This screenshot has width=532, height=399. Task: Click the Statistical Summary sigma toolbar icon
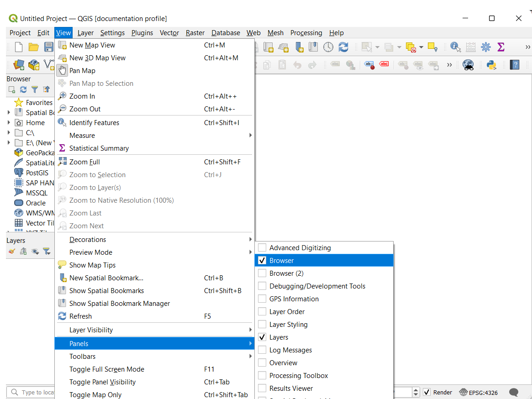click(501, 47)
